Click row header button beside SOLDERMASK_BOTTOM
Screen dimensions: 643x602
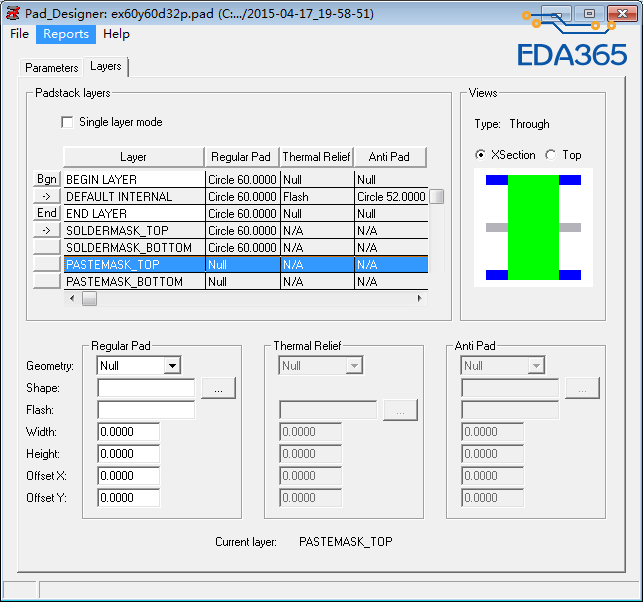click(x=47, y=247)
